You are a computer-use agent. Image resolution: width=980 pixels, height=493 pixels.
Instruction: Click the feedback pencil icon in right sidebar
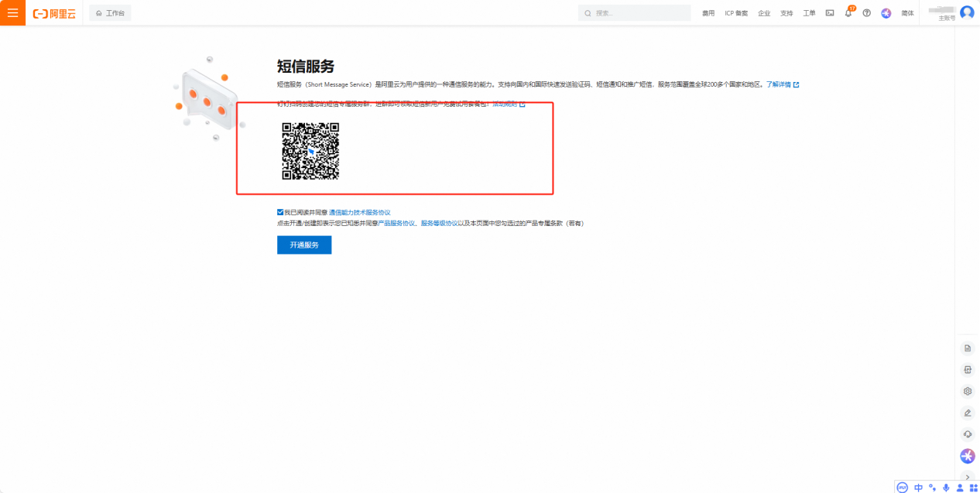tap(967, 413)
